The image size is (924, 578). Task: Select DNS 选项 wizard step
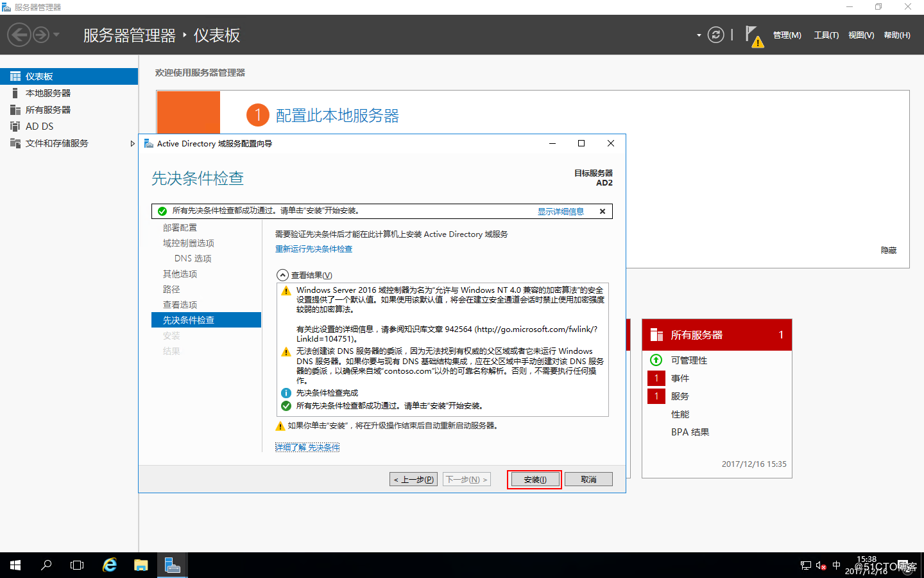click(193, 259)
